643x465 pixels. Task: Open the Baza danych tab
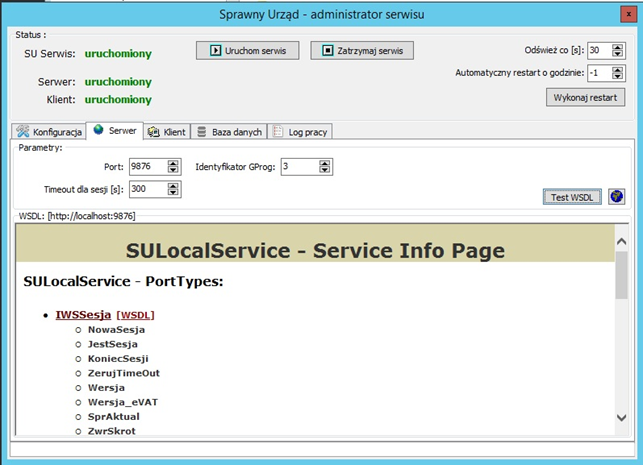(x=229, y=132)
